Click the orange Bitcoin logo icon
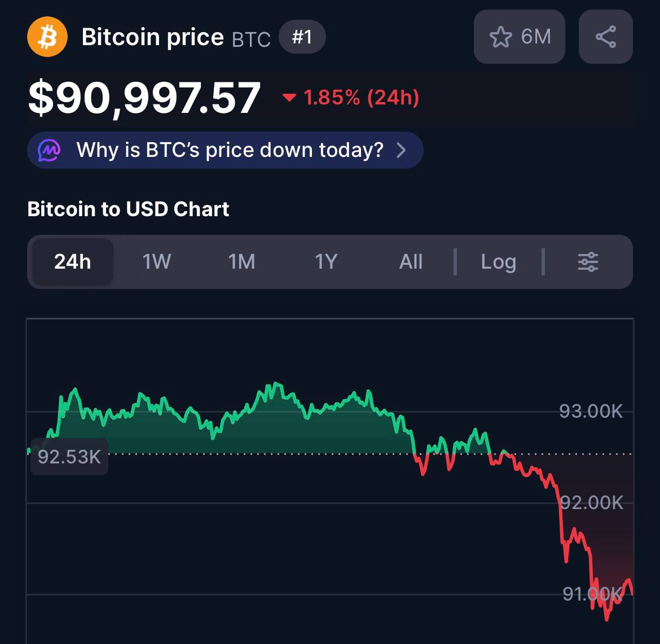The width and height of the screenshot is (660, 644). [47, 37]
